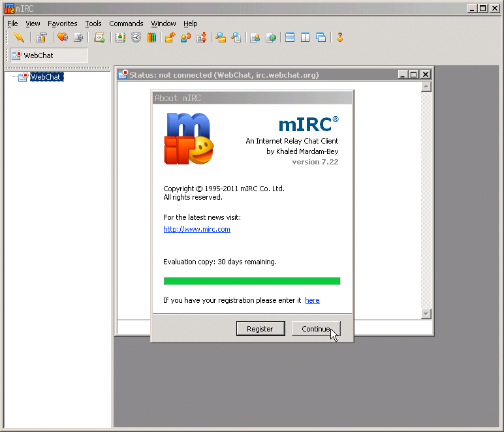The height and width of the screenshot is (432, 504).
Task: Click the About mIRC dialog title bar
Action: point(252,98)
